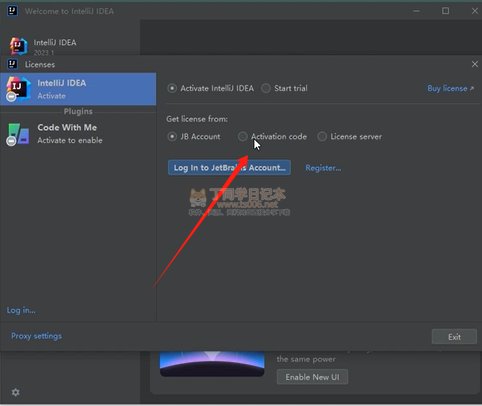The height and width of the screenshot is (406, 482).
Task: Click the New UI preview thumbnail
Action: pos(212,364)
